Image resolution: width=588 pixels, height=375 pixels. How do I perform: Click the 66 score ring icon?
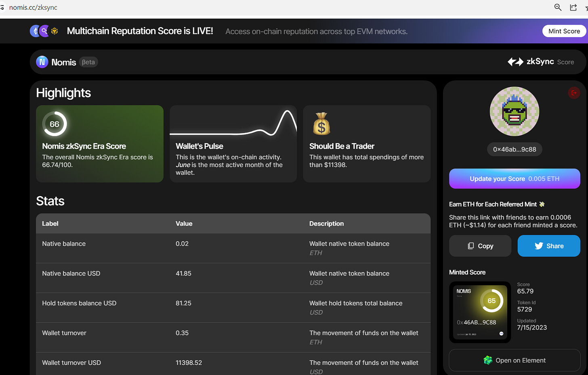(55, 124)
